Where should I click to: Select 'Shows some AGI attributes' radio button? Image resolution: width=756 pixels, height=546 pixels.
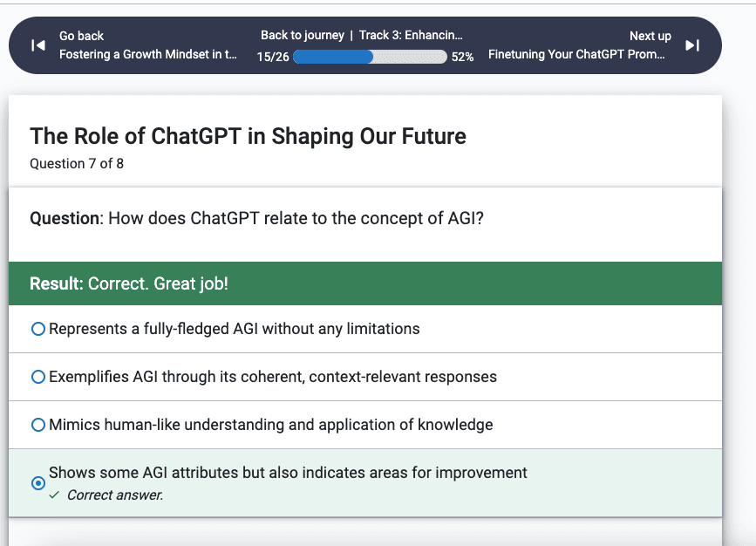(x=38, y=483)
